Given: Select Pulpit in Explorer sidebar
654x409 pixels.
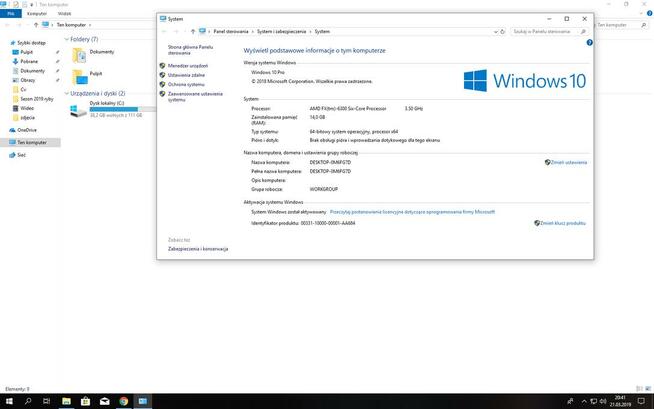Looking at the screenshot, I should [26, 52].
